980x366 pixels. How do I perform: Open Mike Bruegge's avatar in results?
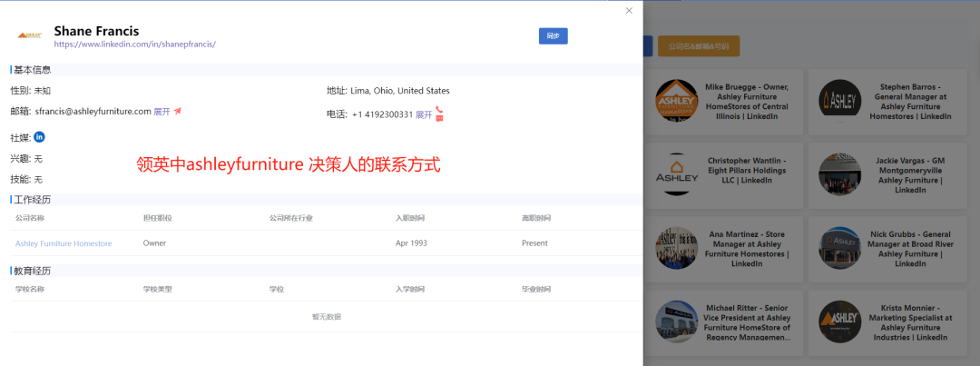676,101
